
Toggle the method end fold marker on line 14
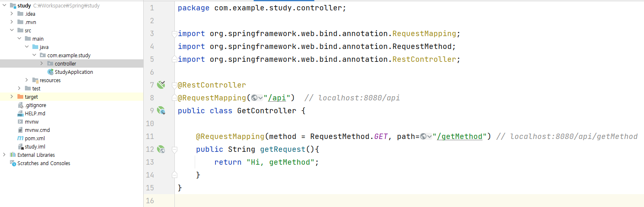point(174,175)
